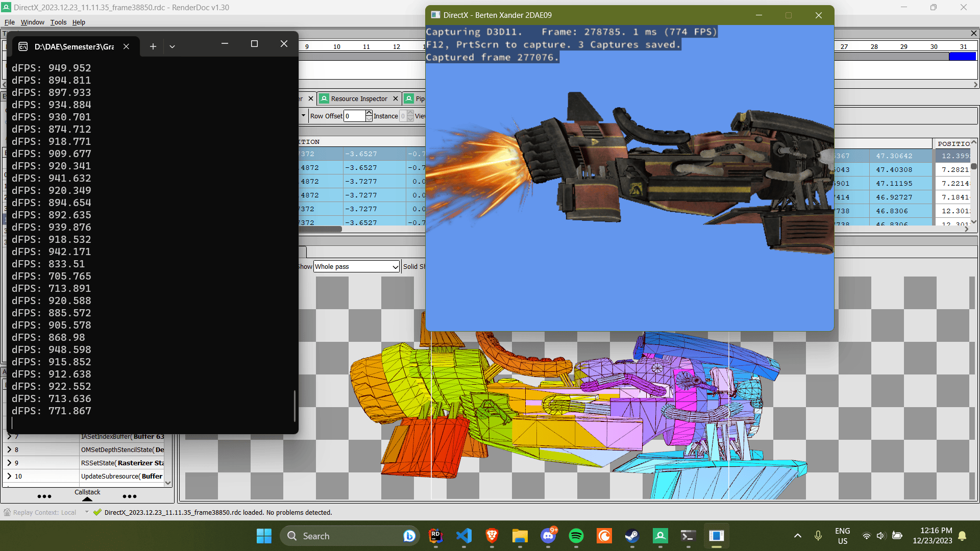Click the Row Offset input field
980x551 pixels.
[x=355, y=116]
